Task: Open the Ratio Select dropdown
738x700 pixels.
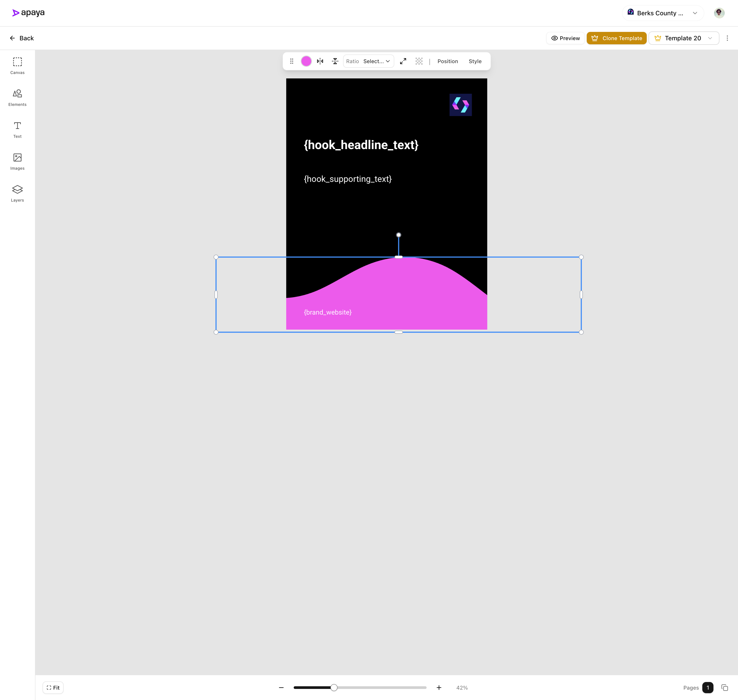Action: click(x=377, y=61)
